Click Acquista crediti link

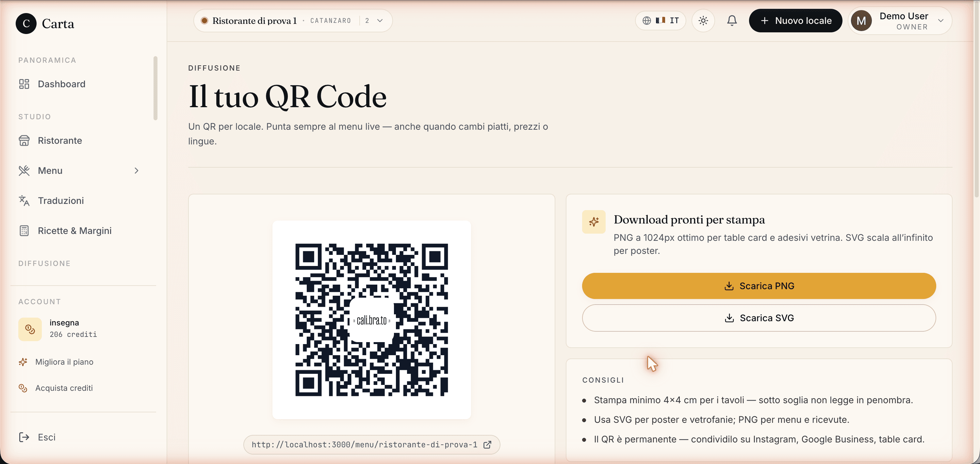pos(64,388)
